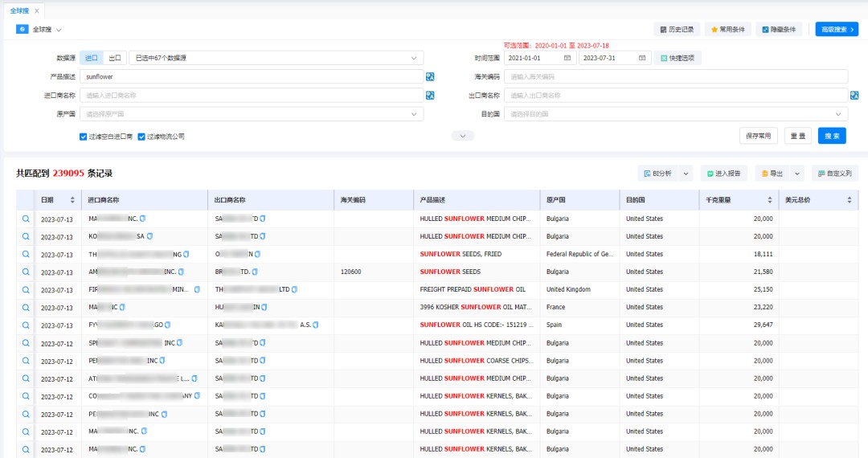This screenshot has width=868, height=458.
Task: Sort table by 日期 column arrows
Action: coord(72,200)
